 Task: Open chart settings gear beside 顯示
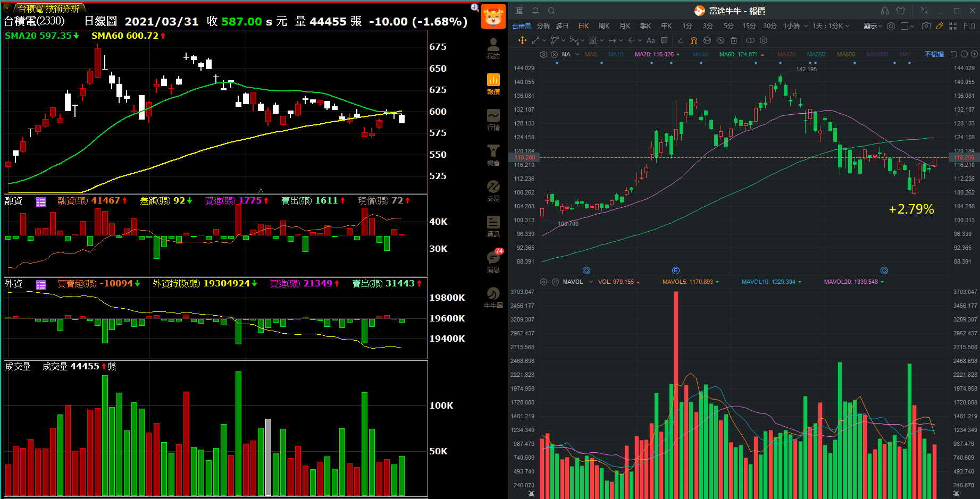891,26
